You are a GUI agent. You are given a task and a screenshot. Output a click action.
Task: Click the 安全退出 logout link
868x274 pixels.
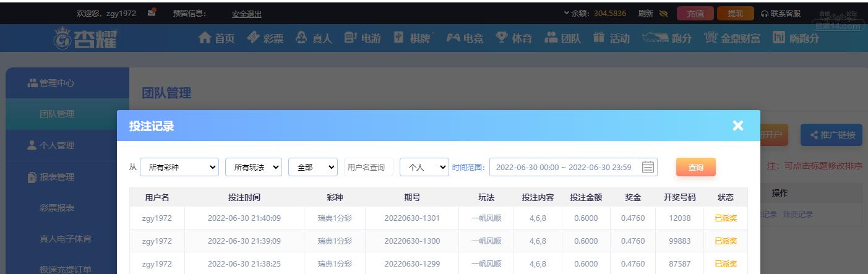pyautogui.click(x=246, y=14)
